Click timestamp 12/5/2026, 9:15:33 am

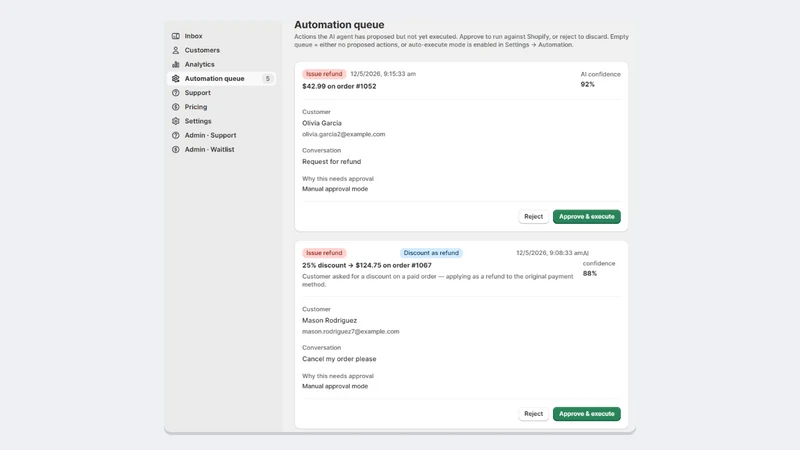click(x=383, y=74)
